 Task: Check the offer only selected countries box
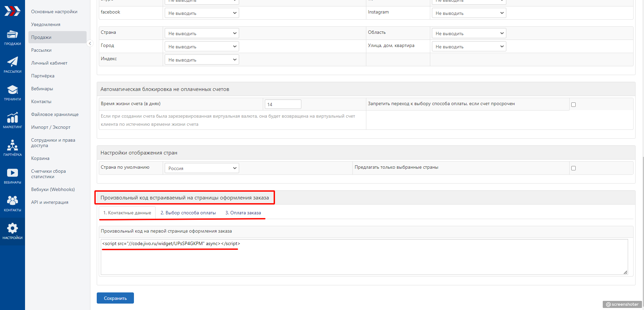(573, 168)
